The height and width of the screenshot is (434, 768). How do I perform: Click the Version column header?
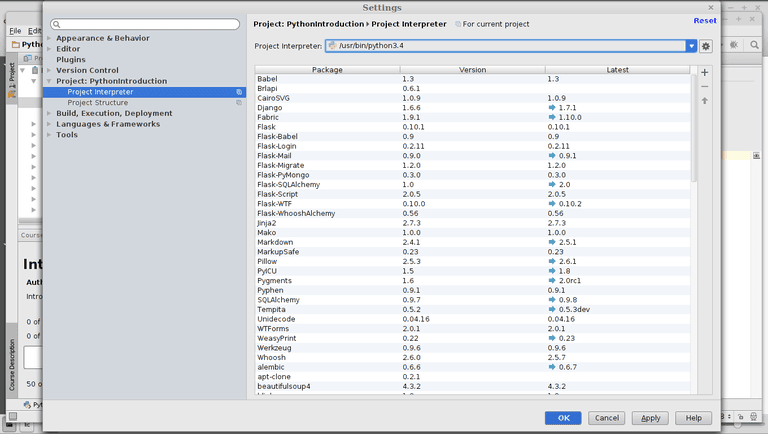click(x=472, y=70)
